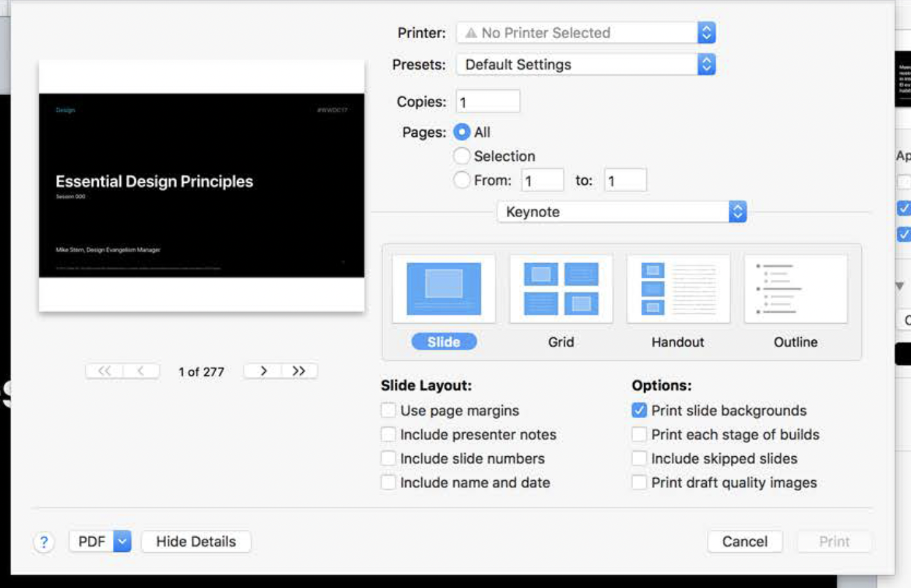The image size is (911, 588).
Task: Open the Printer dropdown
Action: tap(586, 33)
